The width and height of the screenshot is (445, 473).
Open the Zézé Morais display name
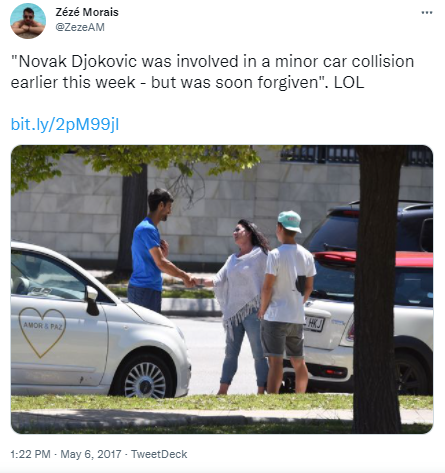pyautogui.click(x=87, y=12)
